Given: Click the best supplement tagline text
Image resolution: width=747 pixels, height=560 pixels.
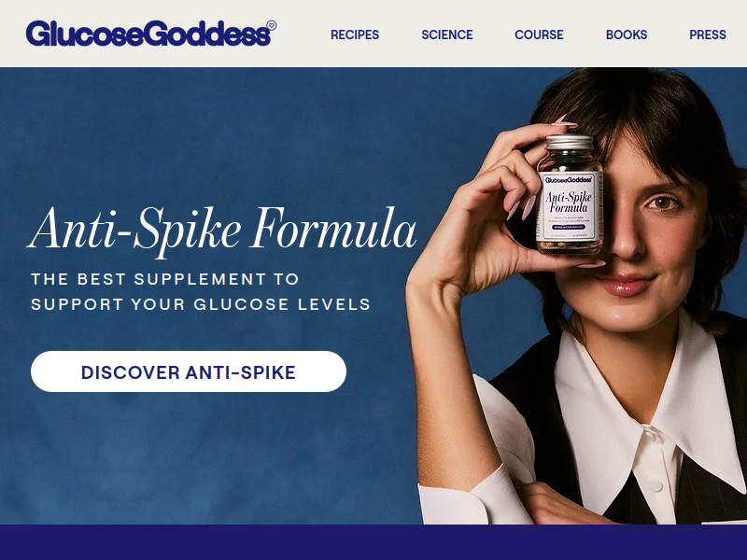Looking at the screenshot, I should [x=201, y=291].
